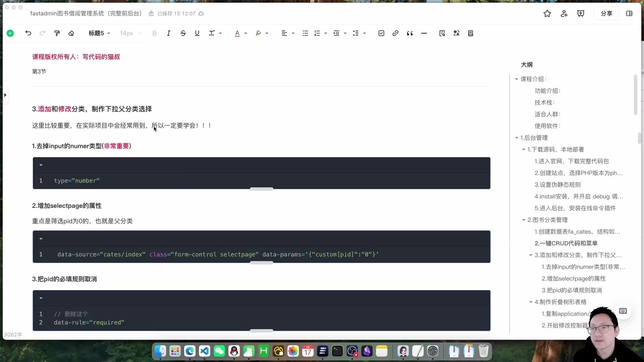Collapse the data-source code block

(41, 239)
